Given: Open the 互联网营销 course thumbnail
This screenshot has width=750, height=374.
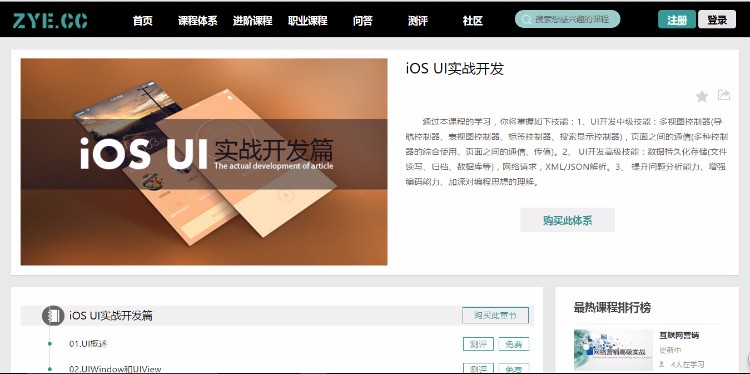Looking at the screenshot, I should (x=613, y=350).
